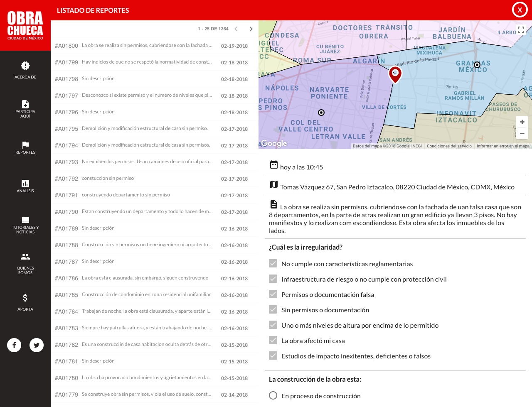Open the Análisis chart icon
This screenshot has width=532, height=407.
[25, 183]
